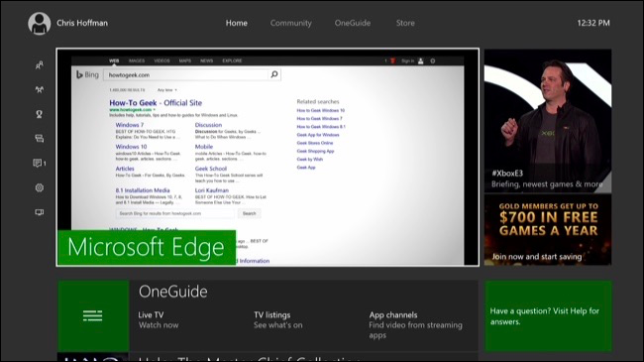Viewport: 644px width, 362px height.
Task: Open Chris Hoffman's profile avatar
Action: pos(40,24)
